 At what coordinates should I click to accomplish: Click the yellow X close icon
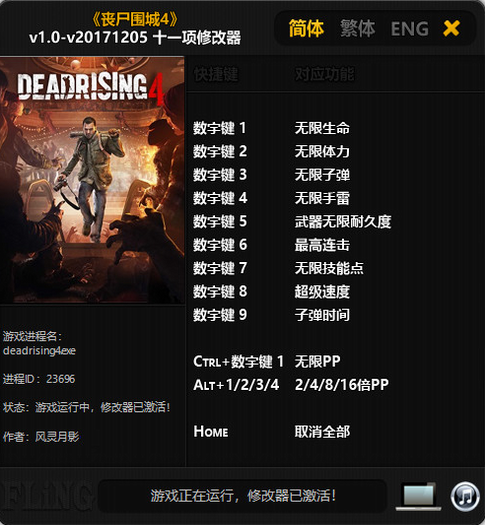coord(451,28)
